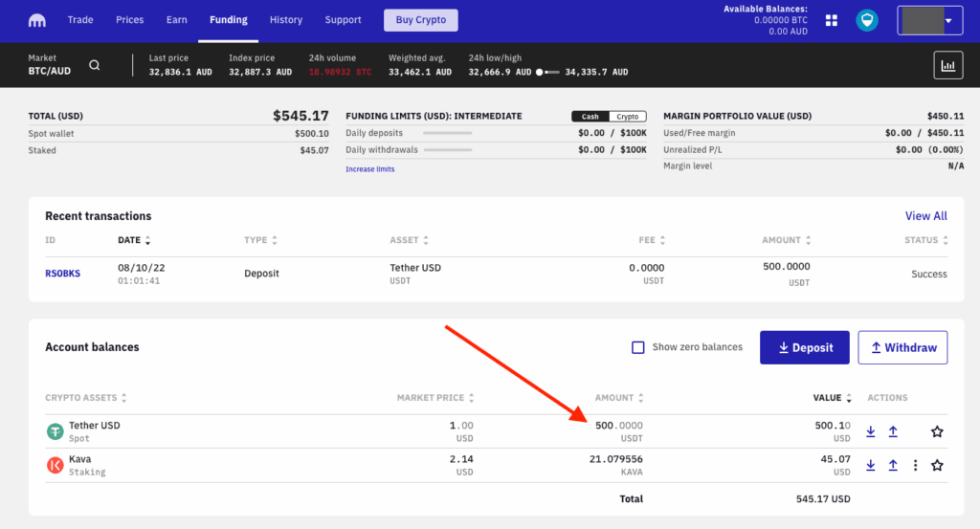Sort balances by Market Price
Image resolution: width=980 pixels, height=529 pixels.
[435, 398]
